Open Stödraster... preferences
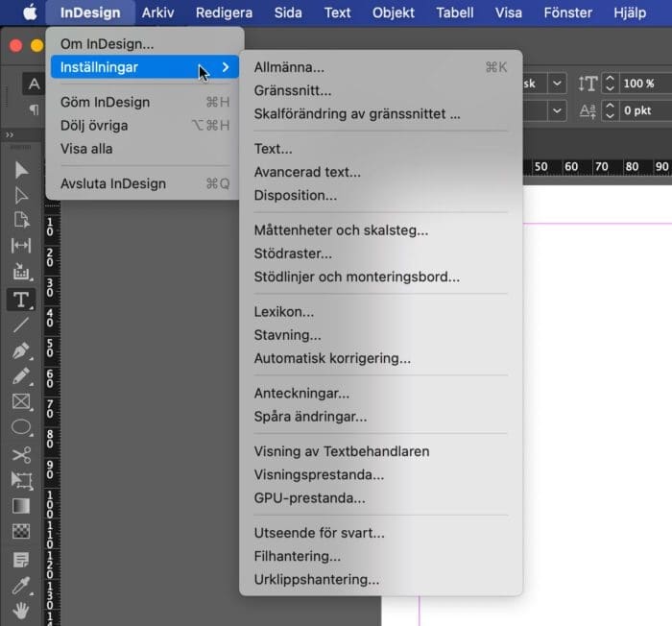The width and height of the screenshot is (672, 626). click(x=380, y=253)
